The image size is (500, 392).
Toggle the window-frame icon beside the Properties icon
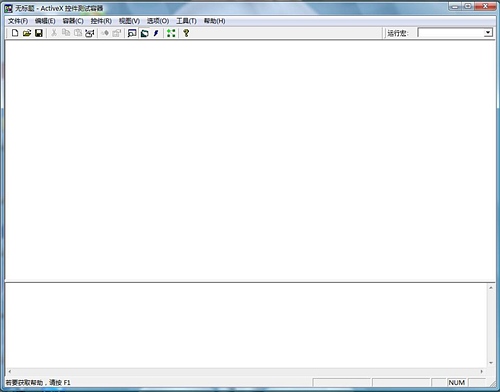132,33
